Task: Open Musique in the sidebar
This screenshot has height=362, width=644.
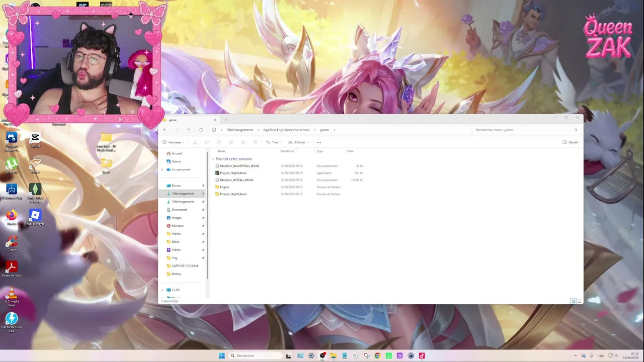Action: tap(177, 226)
